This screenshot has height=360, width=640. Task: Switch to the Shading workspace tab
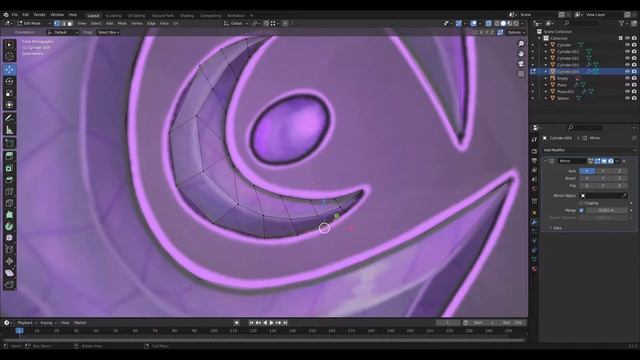187,16
